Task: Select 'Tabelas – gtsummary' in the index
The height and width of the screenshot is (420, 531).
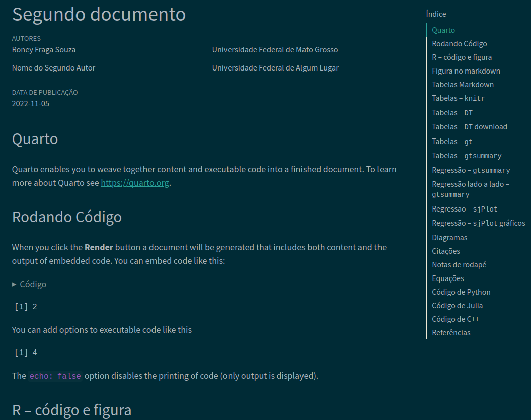Action: 467,156
